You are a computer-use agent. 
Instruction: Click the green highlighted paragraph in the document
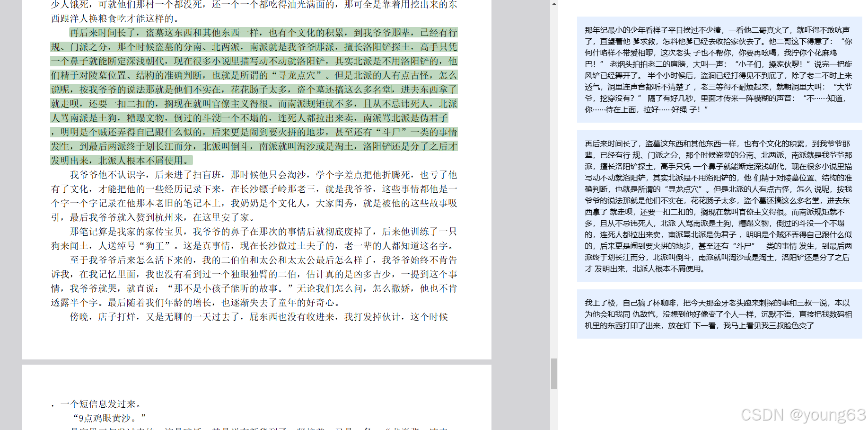point(254,97)
